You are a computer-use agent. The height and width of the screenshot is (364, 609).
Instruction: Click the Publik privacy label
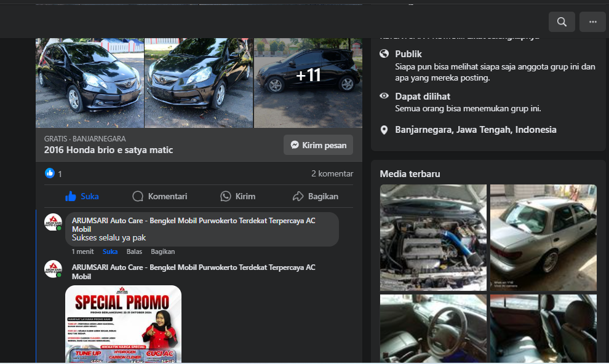coord(408,54)
